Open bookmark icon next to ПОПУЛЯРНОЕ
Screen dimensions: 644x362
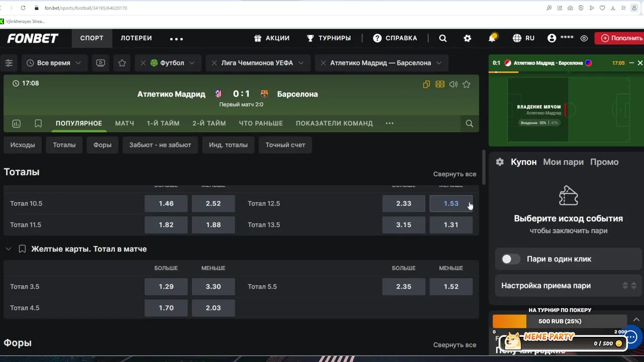tap(38, 123)
